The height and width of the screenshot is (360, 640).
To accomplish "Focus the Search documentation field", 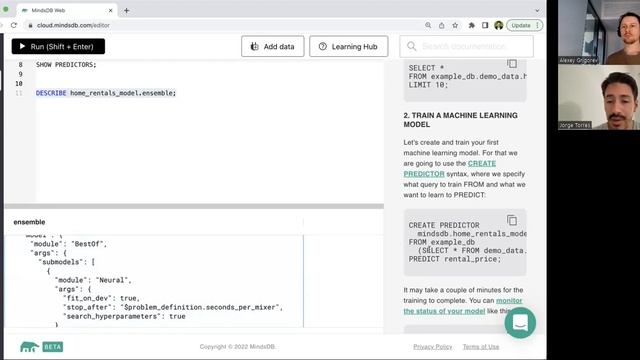I will click(466, 47).
